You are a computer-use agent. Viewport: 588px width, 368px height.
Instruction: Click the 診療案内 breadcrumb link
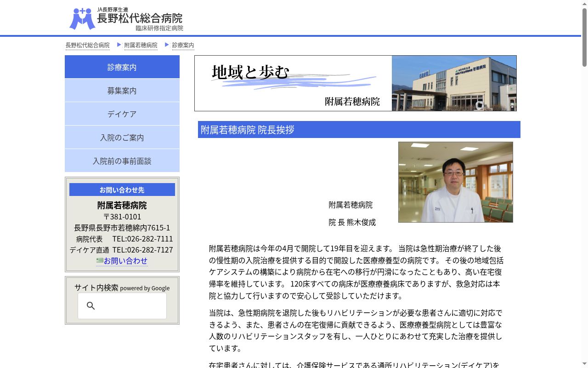[183, 45]
